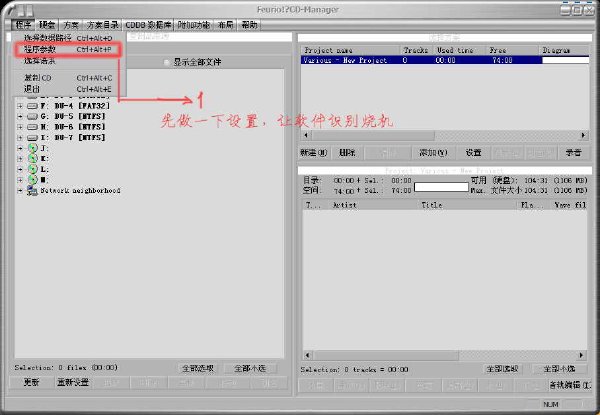Open the 硬盘 menu
600x415 pixels.
47,25
